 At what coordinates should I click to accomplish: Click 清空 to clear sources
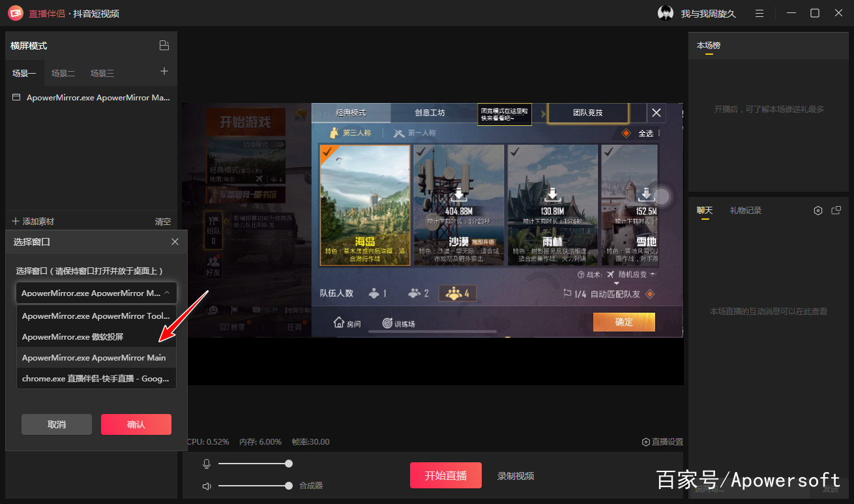point(163,222)
